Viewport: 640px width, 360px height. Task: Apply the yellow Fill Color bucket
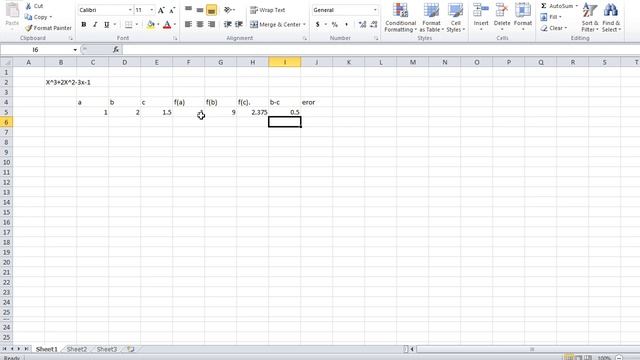pos(151,24)
